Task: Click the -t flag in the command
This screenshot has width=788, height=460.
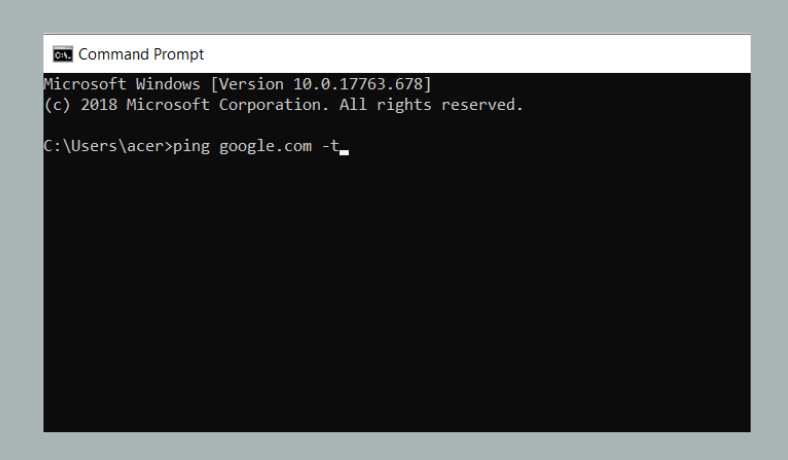Action: [330, 146]
